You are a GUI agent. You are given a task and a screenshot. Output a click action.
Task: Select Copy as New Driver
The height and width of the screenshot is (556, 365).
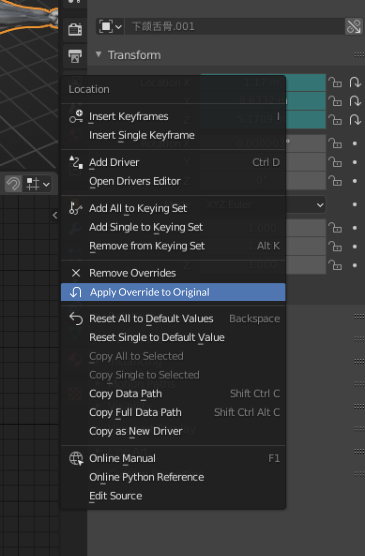coord(173,431)
